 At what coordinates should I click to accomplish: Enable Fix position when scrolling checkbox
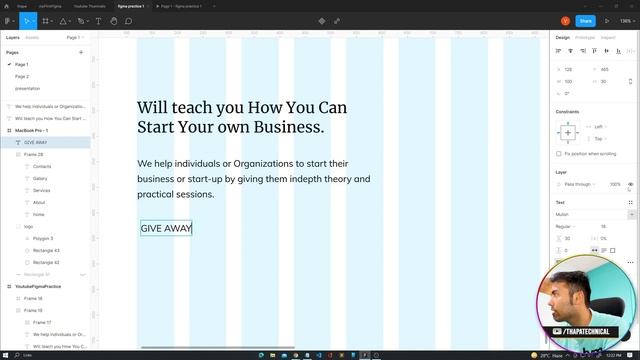(559, 154)
